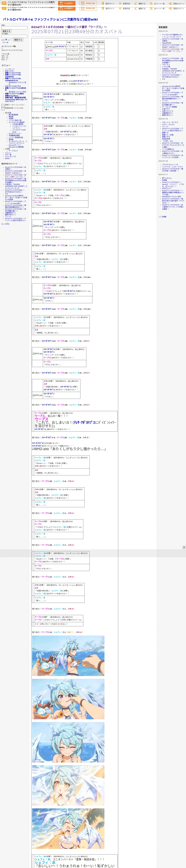The height and width of the screenshot is (868, 186).
Task: Focus the keyword 検索 input field
Action: (x=14, y=28)
